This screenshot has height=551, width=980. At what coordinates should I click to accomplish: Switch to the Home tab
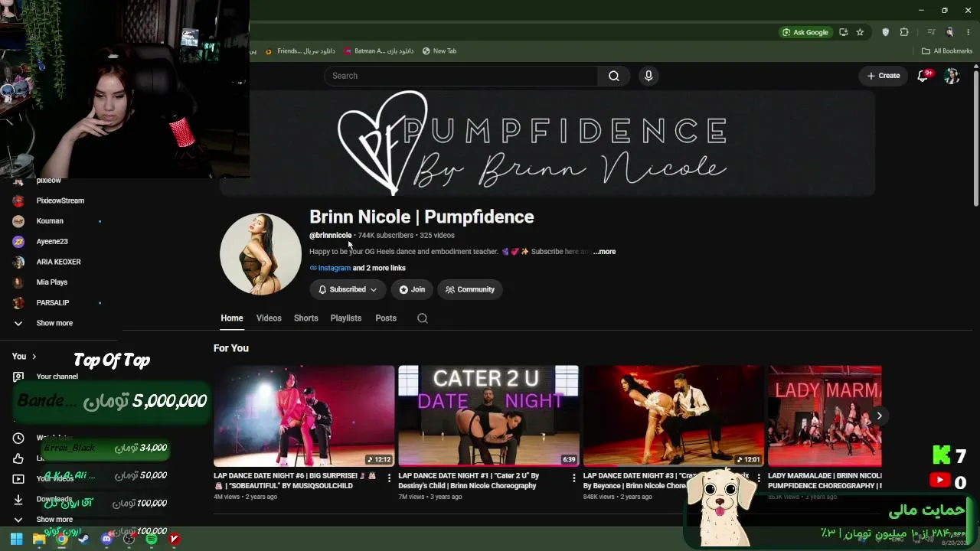(x=232, y=318)
